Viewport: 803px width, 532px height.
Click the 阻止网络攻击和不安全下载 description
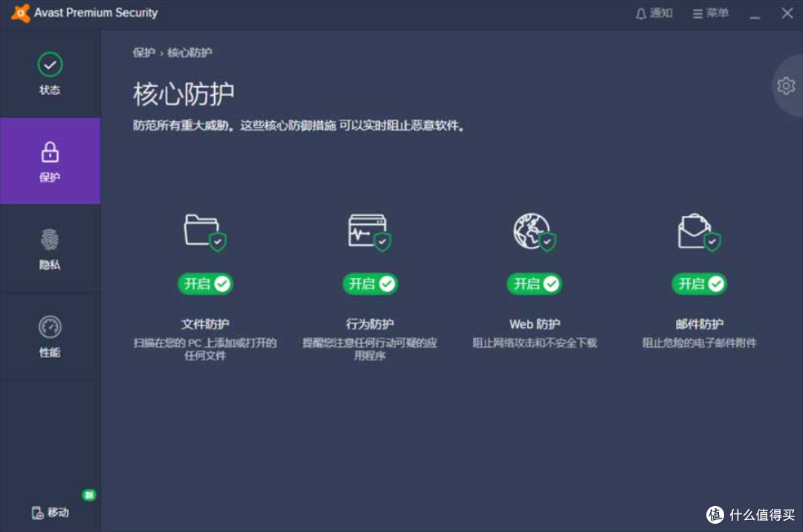(535, 343)
